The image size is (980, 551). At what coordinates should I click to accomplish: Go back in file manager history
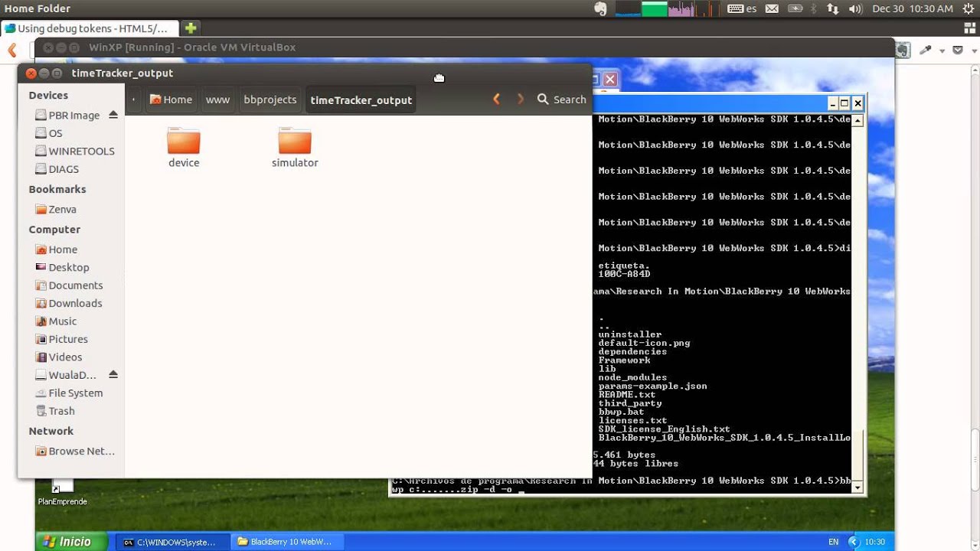tap(496, 99)
